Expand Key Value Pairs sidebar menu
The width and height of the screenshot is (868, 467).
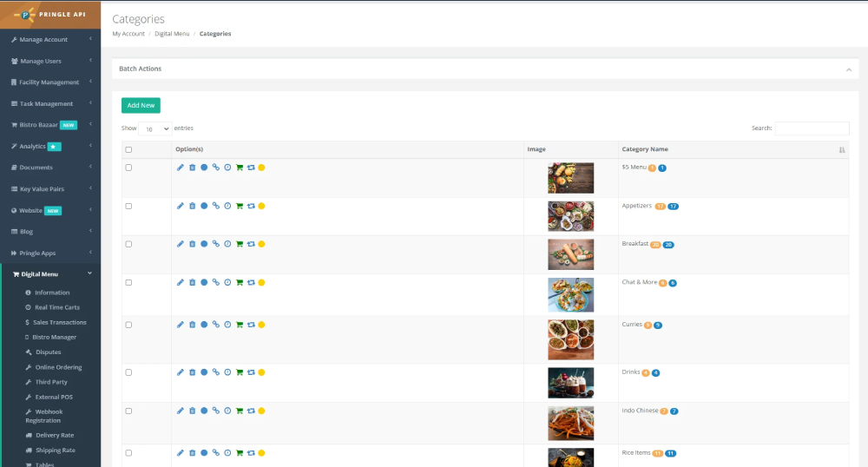click(50, 188)
